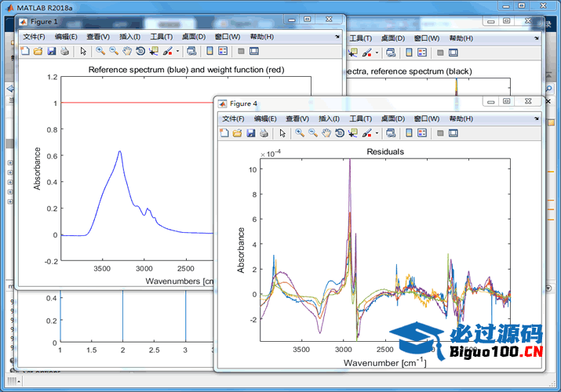The width and height of the screenshot is (561, 392).
Task: Dock Figure 4 using menu bar arrow
Action: 537,118
